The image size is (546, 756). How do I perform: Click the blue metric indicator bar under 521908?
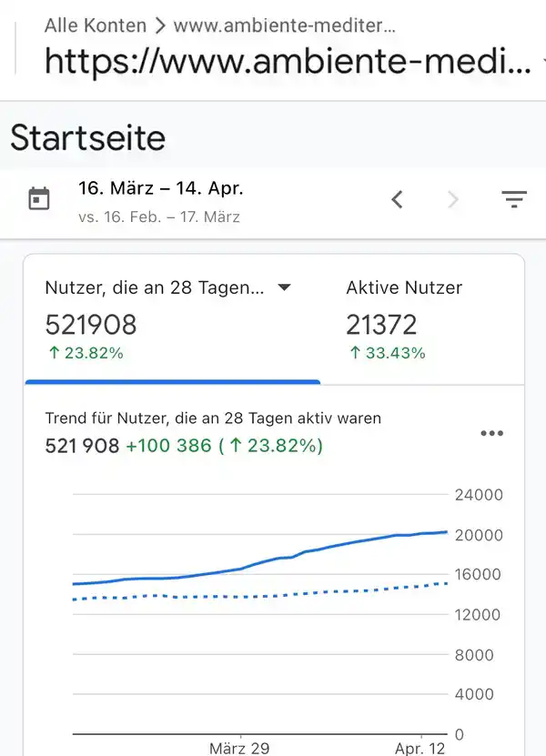point(173,383)
